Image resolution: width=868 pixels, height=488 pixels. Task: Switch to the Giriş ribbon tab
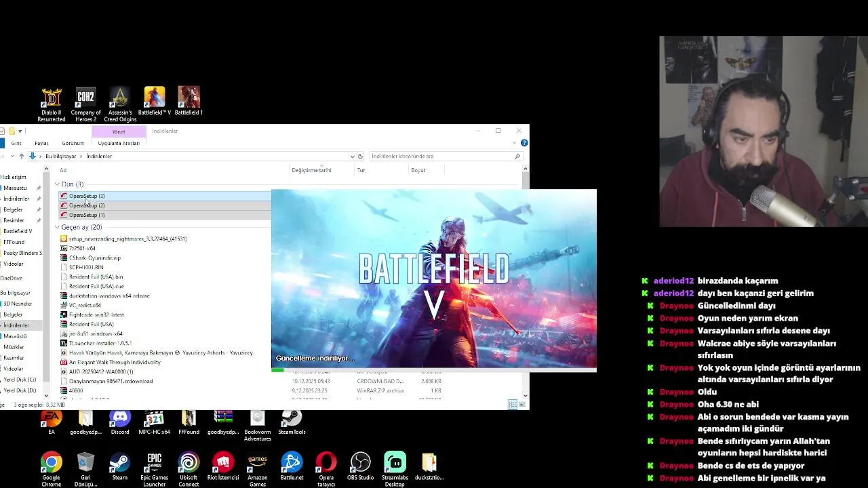click(16, 143)
